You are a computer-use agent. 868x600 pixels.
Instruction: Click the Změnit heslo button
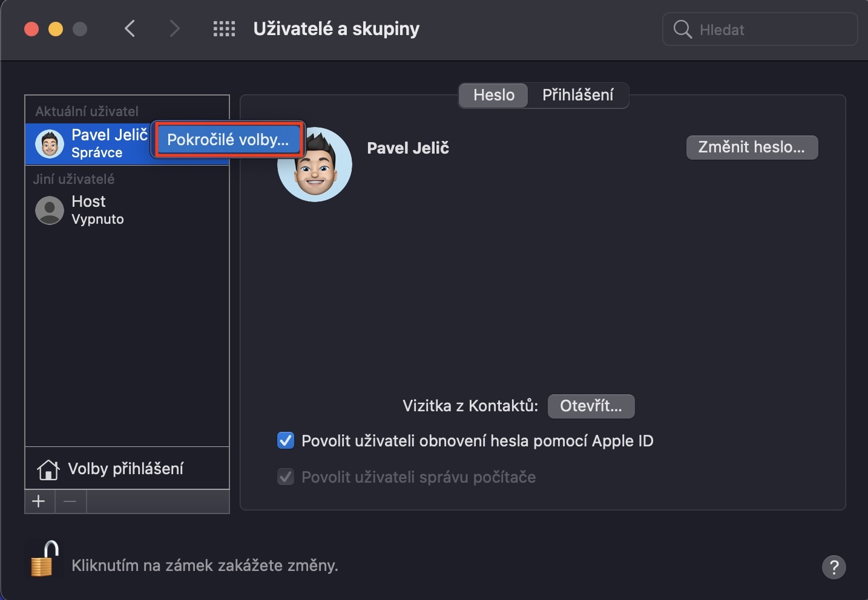click(x=751, y=147)
